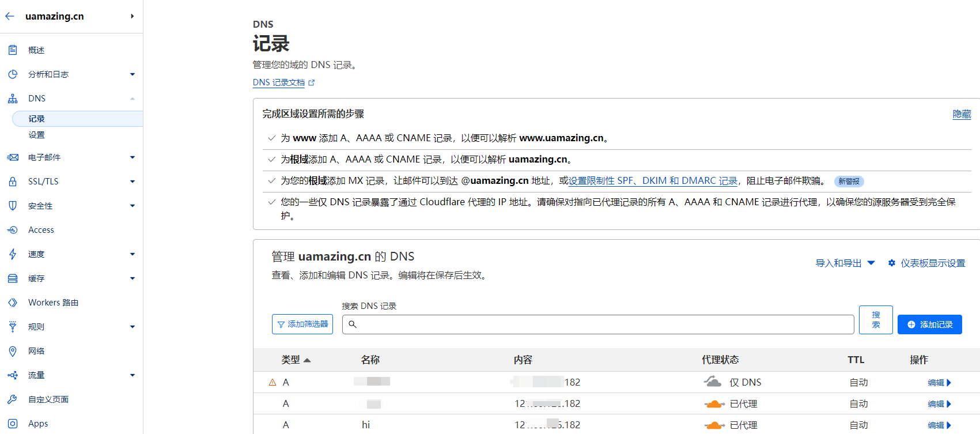Viewport: 980px width, 434px height.
Task: Expand the 规则 section arrow
Action: click(x=133, y=327)
